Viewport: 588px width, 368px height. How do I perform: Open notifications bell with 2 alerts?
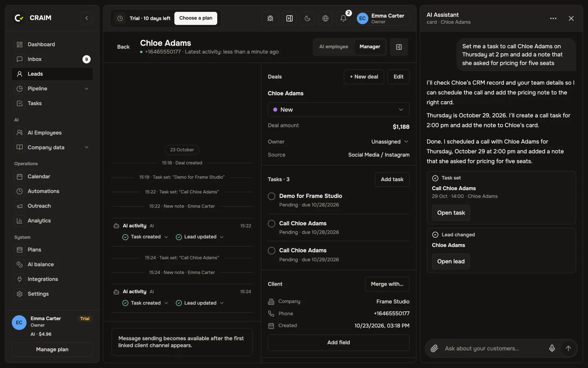[344, 18]
